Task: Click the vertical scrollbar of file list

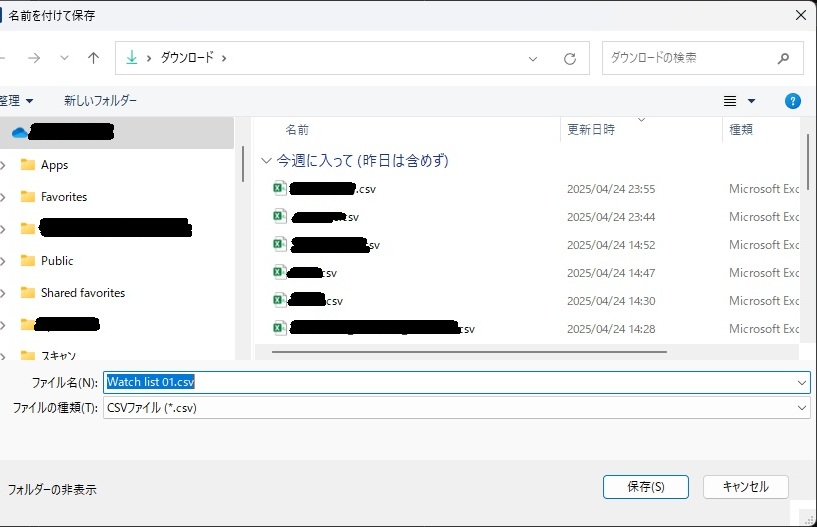Action: point(808,162)
